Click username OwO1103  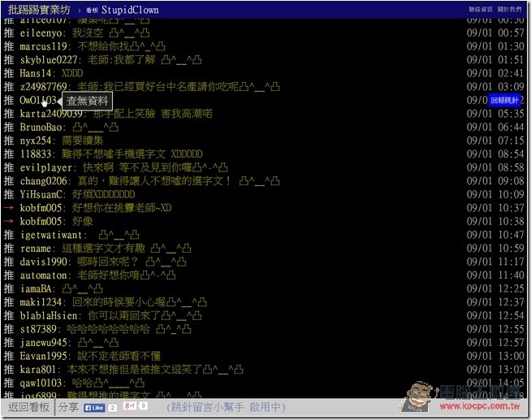click(38, 100)
